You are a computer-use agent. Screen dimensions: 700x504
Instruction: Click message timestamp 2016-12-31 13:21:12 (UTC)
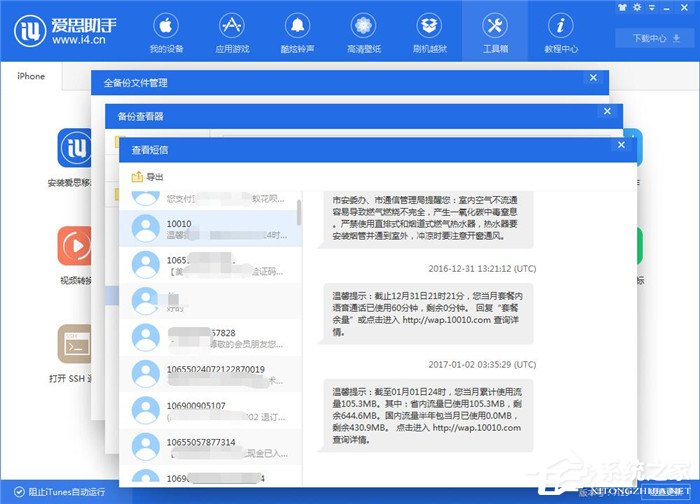point(482,269)
